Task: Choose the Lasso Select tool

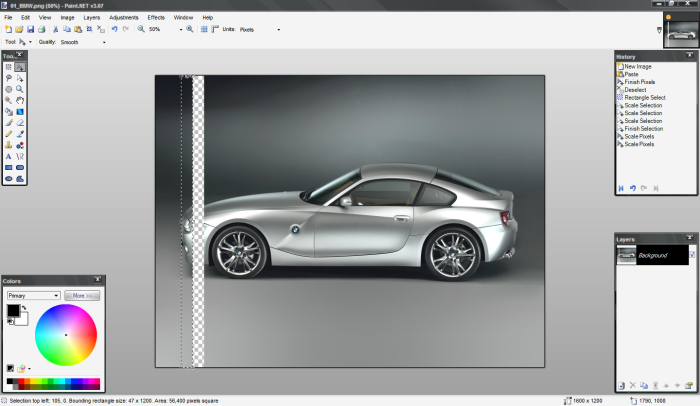Action: click(8, 78)
